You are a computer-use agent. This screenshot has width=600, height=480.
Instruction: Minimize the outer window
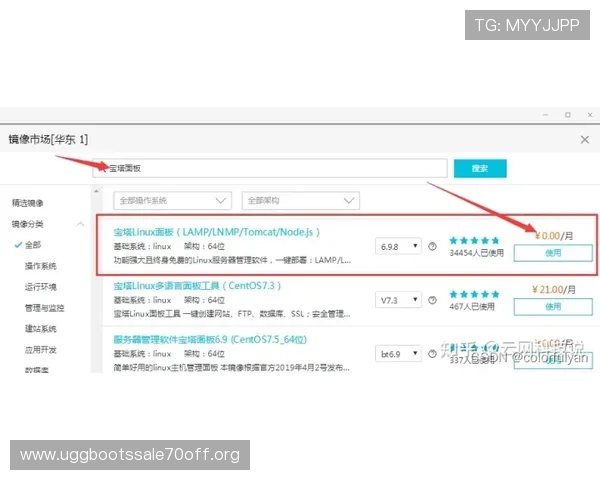click(x=545, y=115)
